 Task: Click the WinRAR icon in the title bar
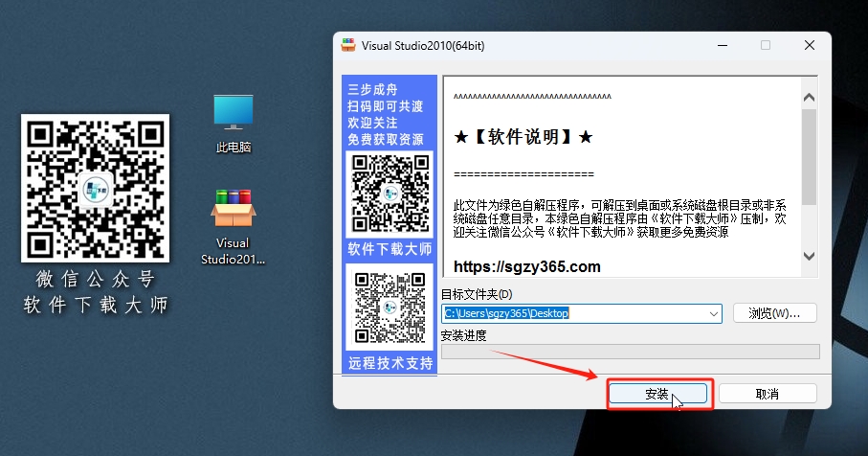click(x=348, y=45)
